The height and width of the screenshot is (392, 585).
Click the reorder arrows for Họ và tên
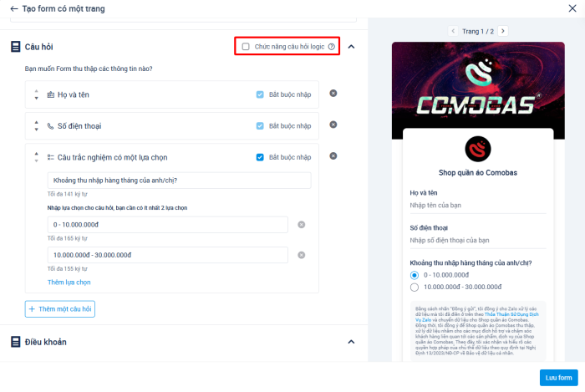[36, 94]
